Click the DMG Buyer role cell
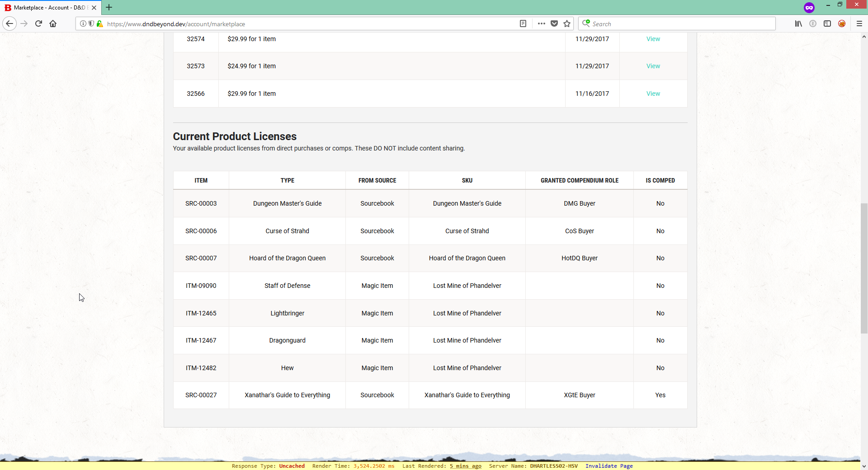 point(579,203)
